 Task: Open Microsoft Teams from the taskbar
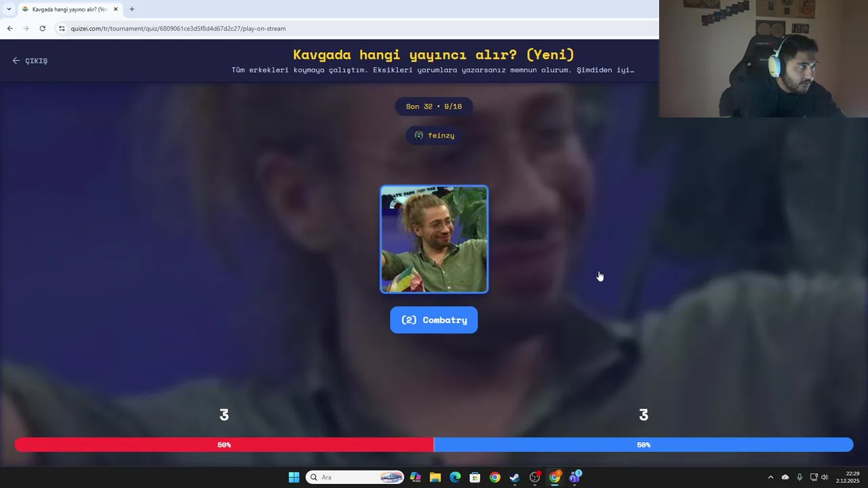pos(575,477)
